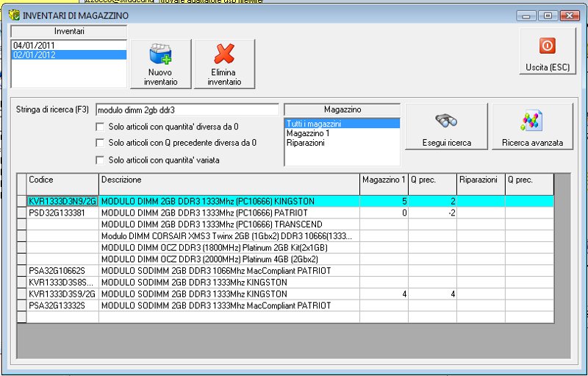Click the Inventari list header
This screenshot has height=376, width=588.
[x=69, y=31]
